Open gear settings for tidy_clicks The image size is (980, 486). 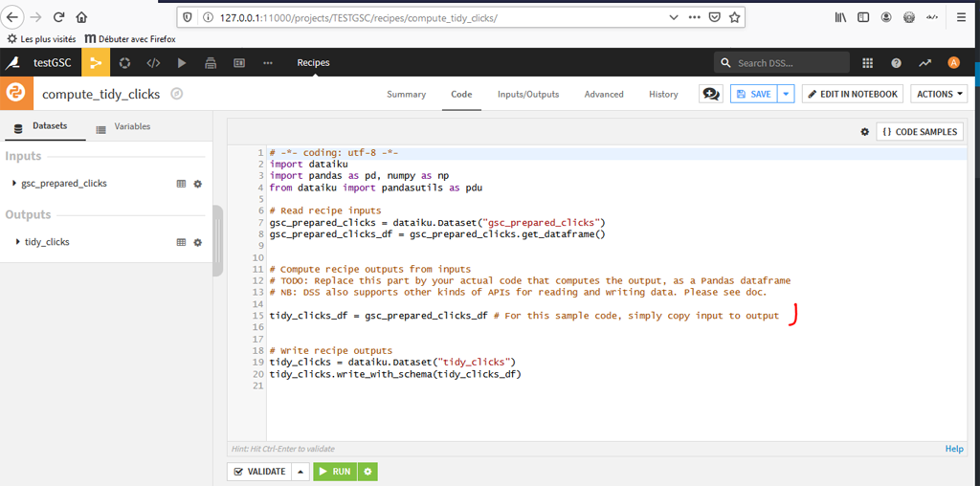(197, 242)
